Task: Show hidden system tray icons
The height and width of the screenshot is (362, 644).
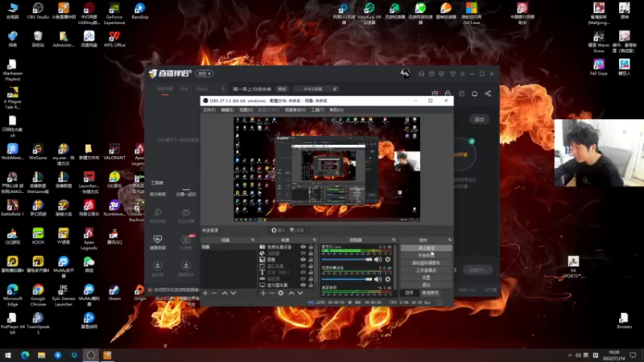Action: (570, 355)
